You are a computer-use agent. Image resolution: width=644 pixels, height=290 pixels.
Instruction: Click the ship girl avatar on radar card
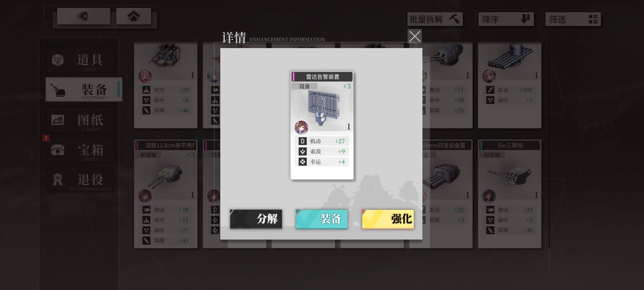[301, 127]
